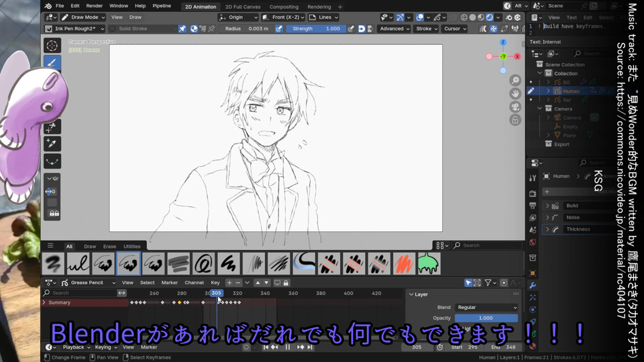This screenshot has width=644, height=362.
Task: Toggle only show selected arrow icon
Action: click(x=468, y=283)
